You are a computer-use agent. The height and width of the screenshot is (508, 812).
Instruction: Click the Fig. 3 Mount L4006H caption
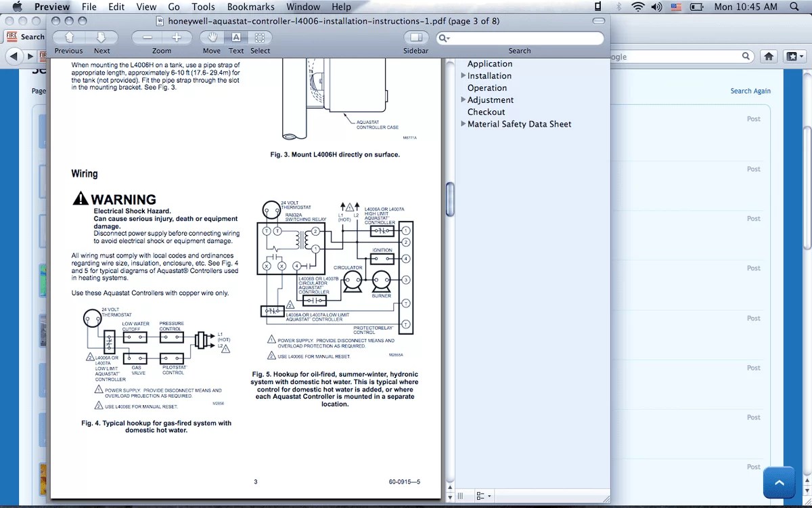(x=335, y=154)
